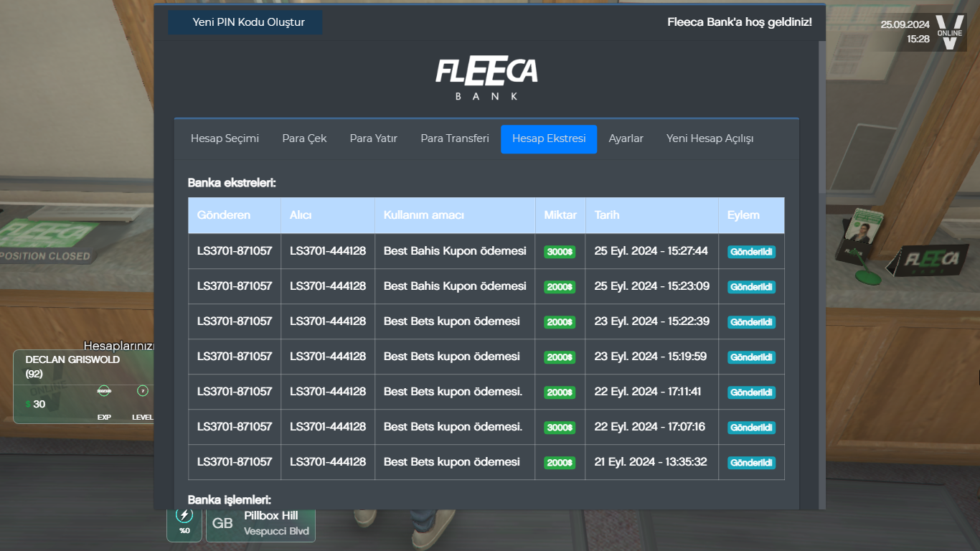Viewport: 980px width, 551px height.
Task: Click recipient LS3701-444128 in the 15:27:44 row
Action: point(328,251)
